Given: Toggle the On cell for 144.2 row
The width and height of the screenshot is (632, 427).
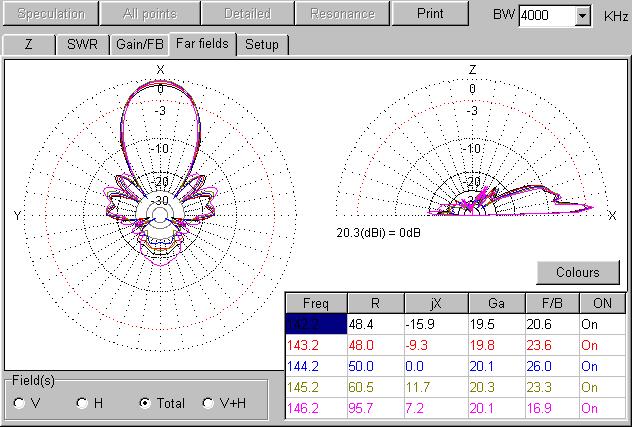Looking at the screenshot, I should click(x=602, y=367).
